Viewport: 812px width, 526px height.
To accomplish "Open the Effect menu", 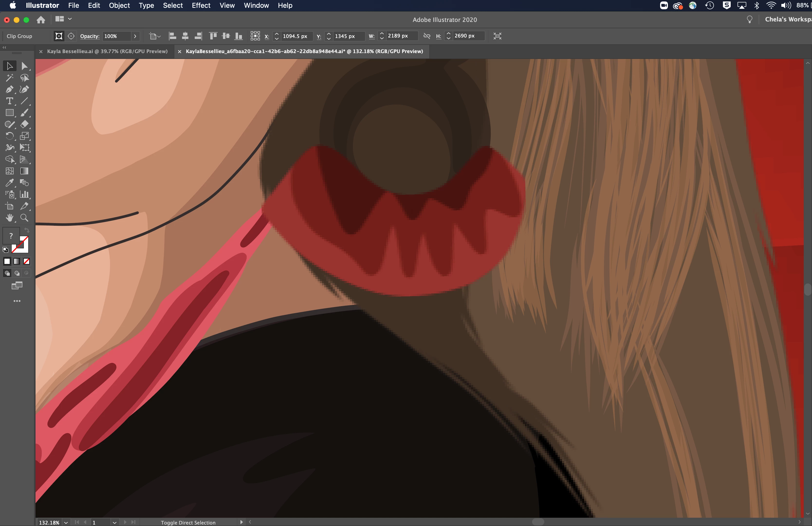I will click(x=201, y=5).
